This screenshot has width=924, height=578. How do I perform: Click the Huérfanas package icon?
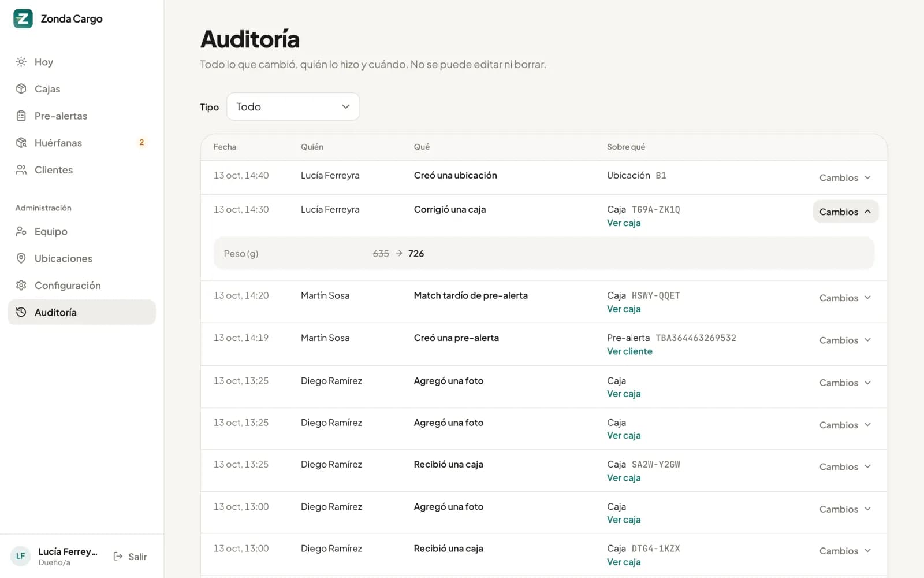point(21,143)
